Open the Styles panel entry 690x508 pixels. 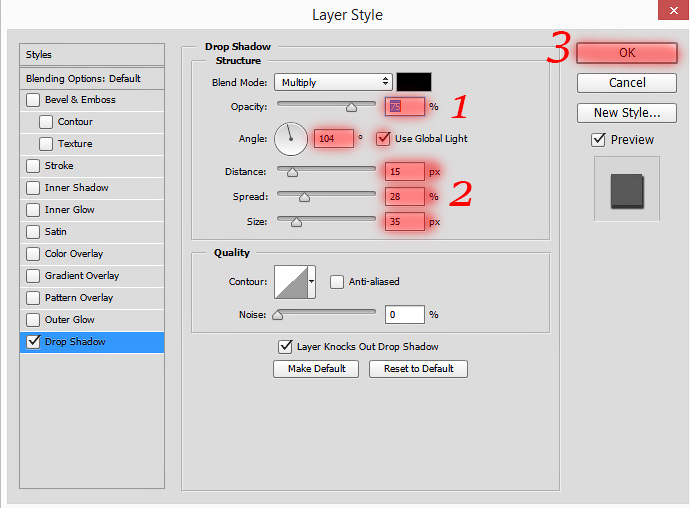point(92,55)
